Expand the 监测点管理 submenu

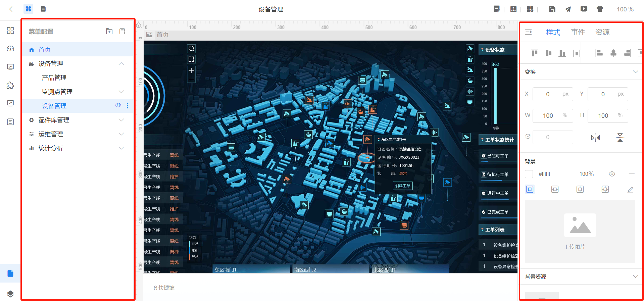121,92
